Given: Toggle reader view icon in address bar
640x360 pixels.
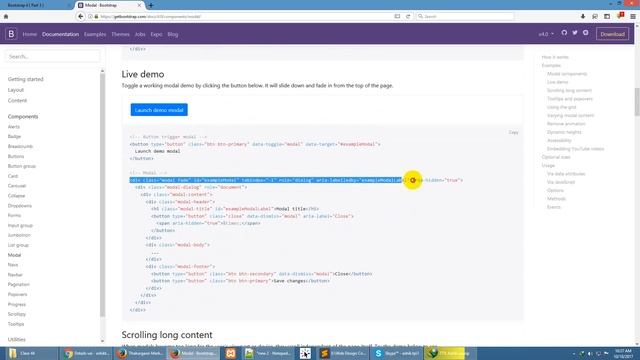Looking at the screenshot, I should tap(397, 16).
